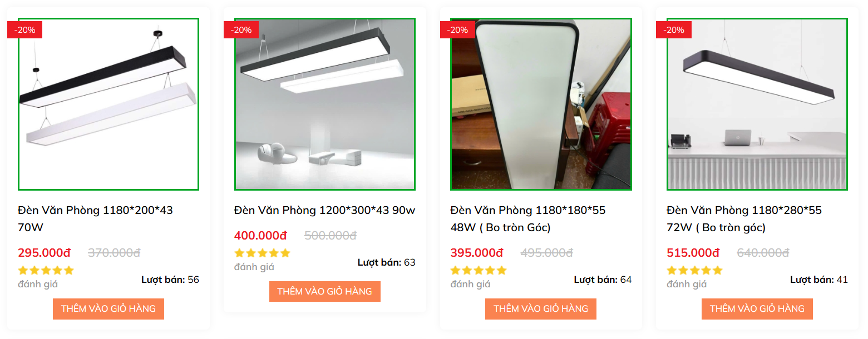Click the star rating of the 48W lamp
This screenshot has height=339, width=868.
coord(479,271)
